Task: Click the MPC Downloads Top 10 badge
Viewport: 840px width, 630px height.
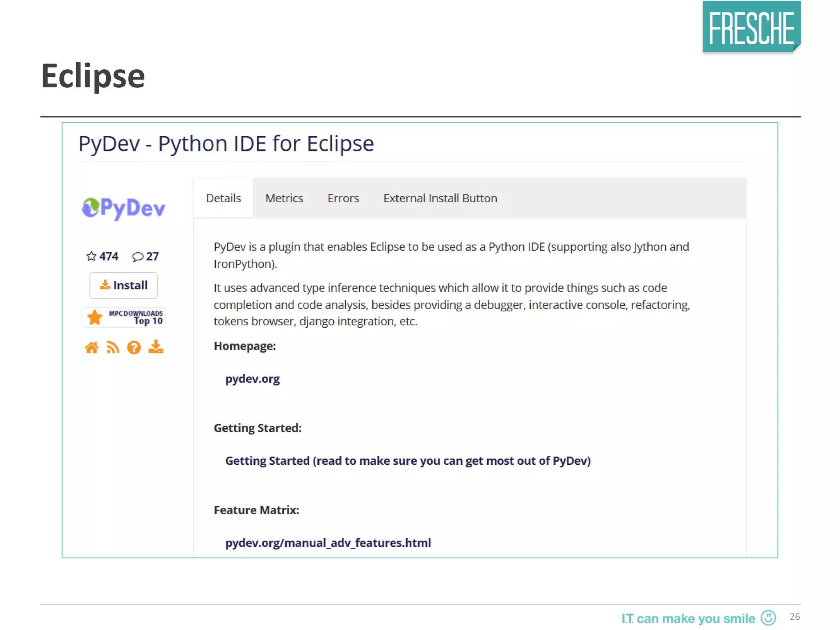Action: tap(123, 317)
